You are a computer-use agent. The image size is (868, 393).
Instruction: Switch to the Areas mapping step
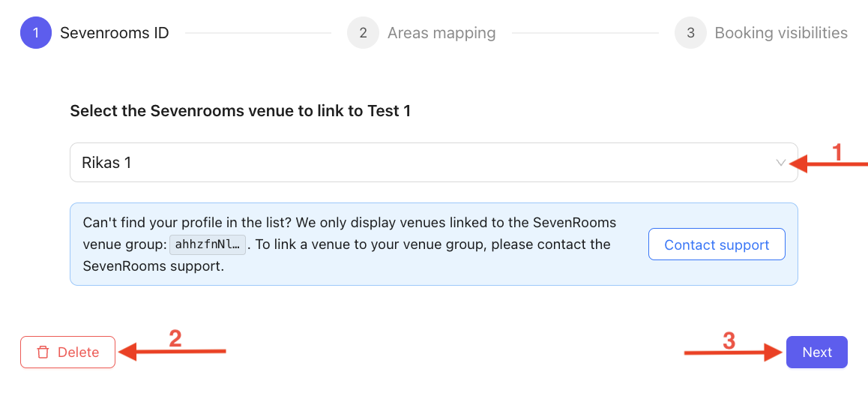pos(441,33)
